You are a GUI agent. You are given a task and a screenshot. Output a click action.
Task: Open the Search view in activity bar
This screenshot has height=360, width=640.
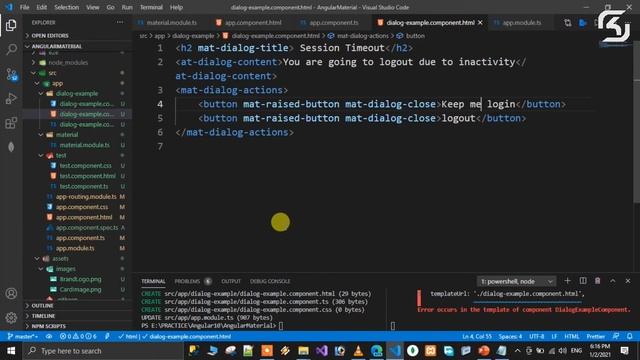pyautogui.click(x=11, y=49)
